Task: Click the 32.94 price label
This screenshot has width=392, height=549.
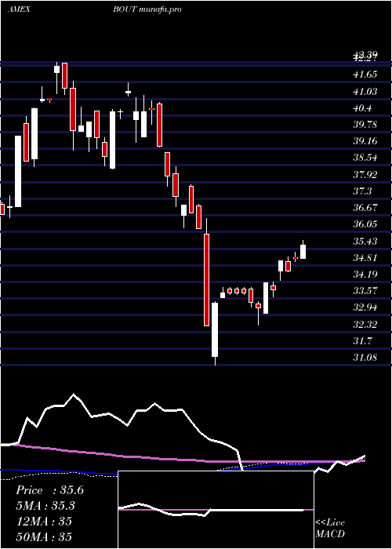Action: tap(365, 307)
